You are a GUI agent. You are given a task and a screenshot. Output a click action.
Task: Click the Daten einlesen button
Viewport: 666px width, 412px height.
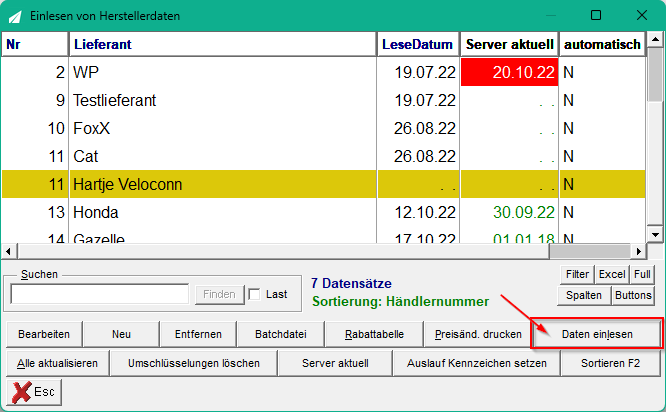pyautogui.click(x=597, y=334)
